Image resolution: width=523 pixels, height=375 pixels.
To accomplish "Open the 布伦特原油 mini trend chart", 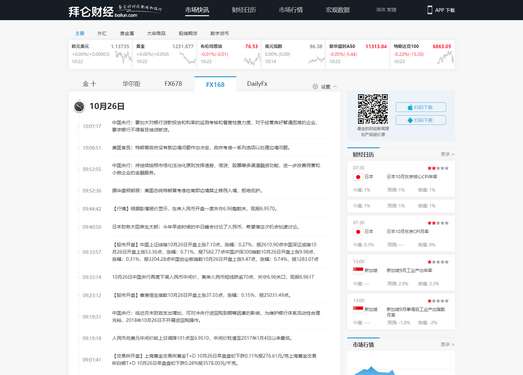I will click(252, 59).
